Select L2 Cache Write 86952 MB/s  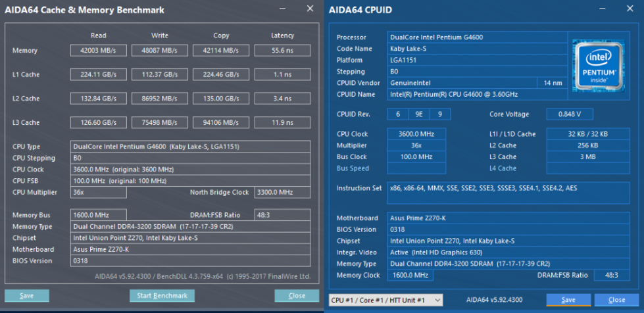pos(160,99)
